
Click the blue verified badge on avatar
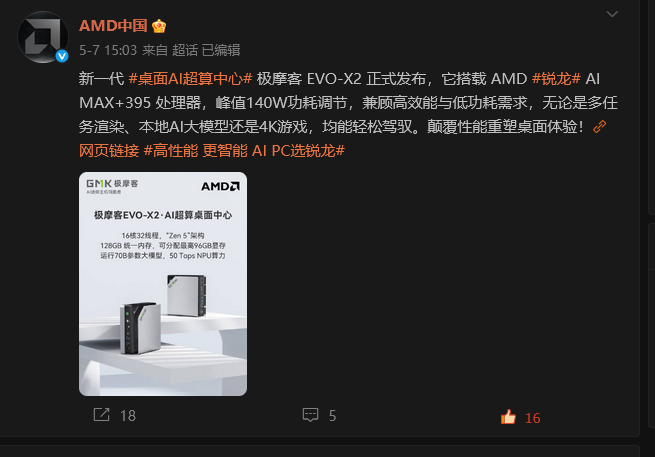tap(62, 56)
